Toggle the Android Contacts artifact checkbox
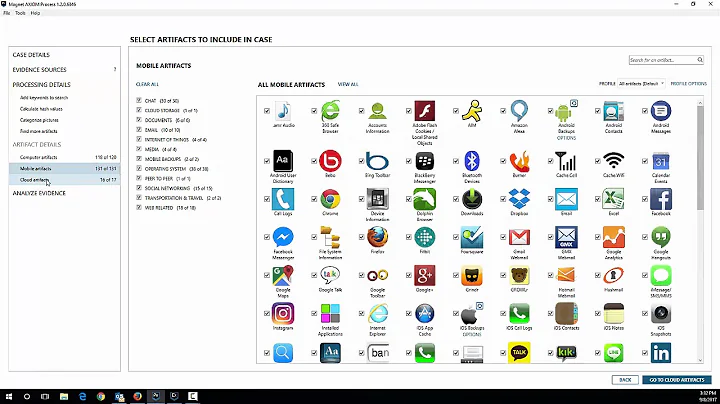The image size is (720, 404). tap(597, 111)
